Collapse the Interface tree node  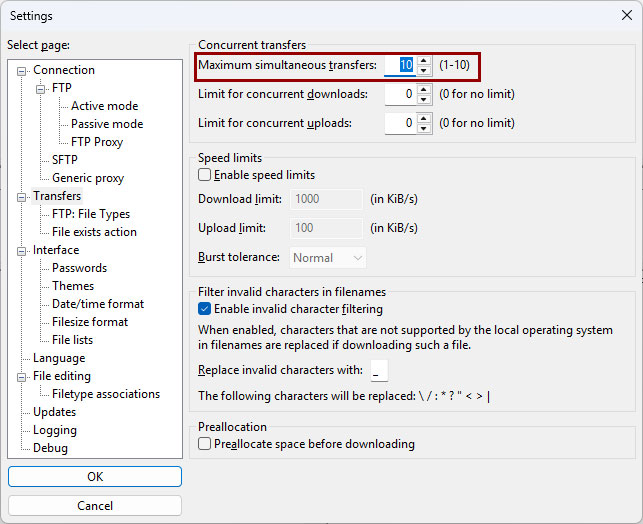[21, 251]
